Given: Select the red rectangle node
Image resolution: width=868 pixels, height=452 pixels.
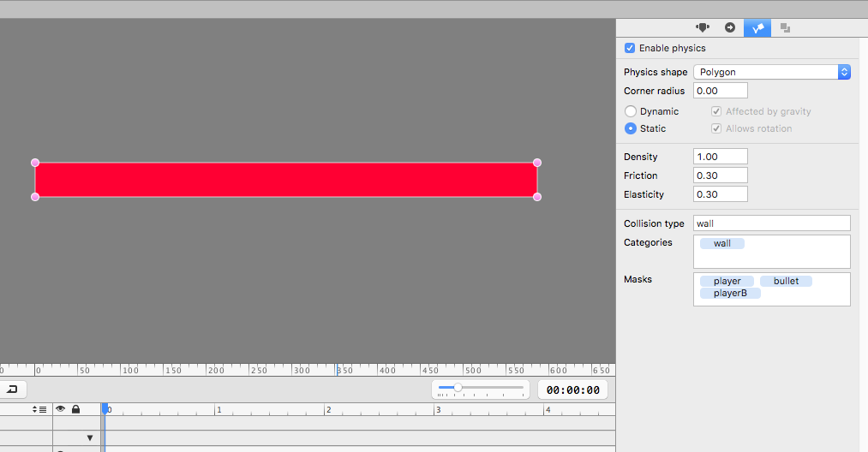Looking at the screenshot, I should pos(285,180).
